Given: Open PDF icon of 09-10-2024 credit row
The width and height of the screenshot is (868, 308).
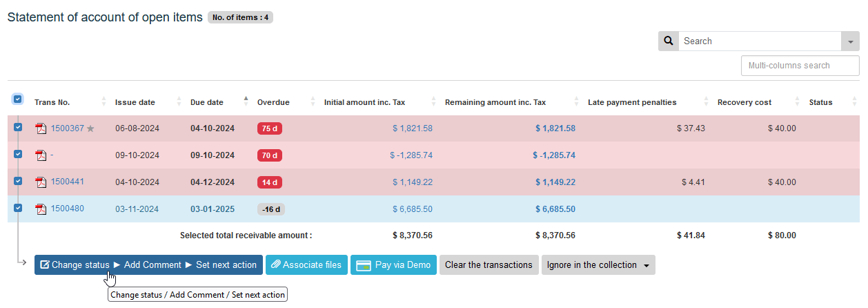Looking at the screenshot, I should click(41, 155).
